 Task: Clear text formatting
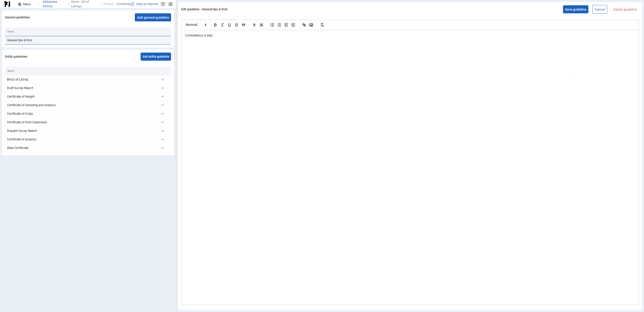(x=322, y=25)
